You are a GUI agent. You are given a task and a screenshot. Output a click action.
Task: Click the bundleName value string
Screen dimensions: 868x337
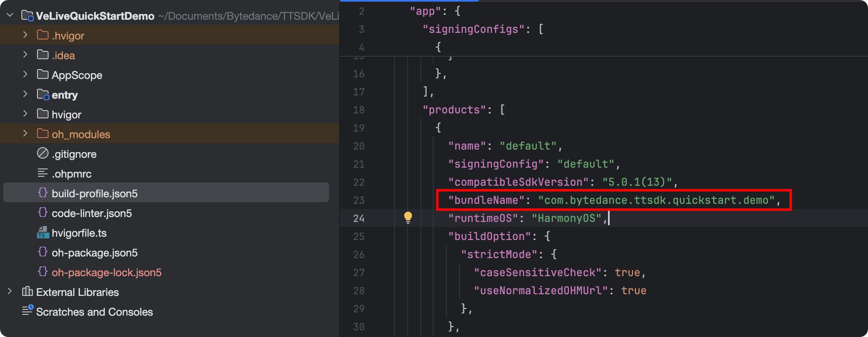(x=656, y=200)
